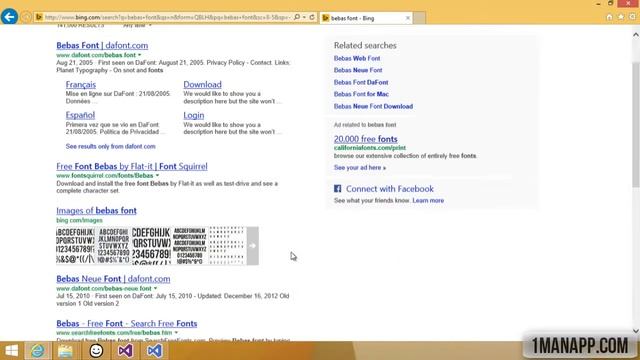The image size is (640, 360).
Task: Click the URL text in address bar
Action: click(167, 17)
